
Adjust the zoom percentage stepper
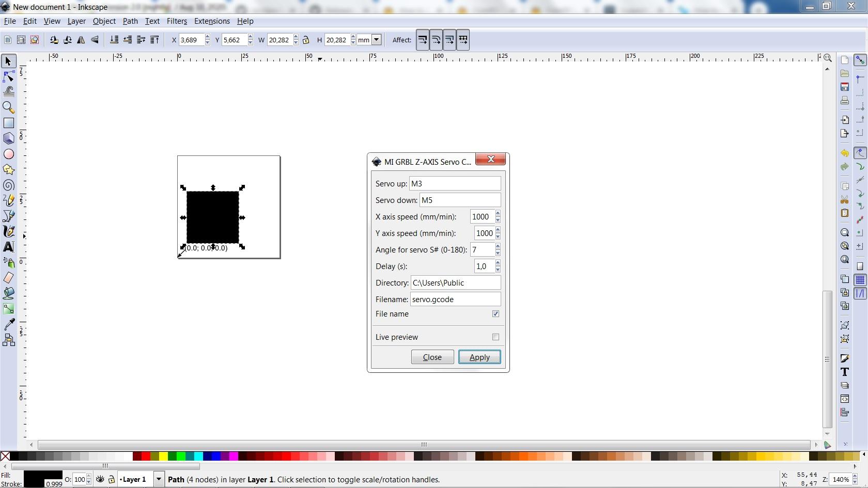click(x=855, y=480)
